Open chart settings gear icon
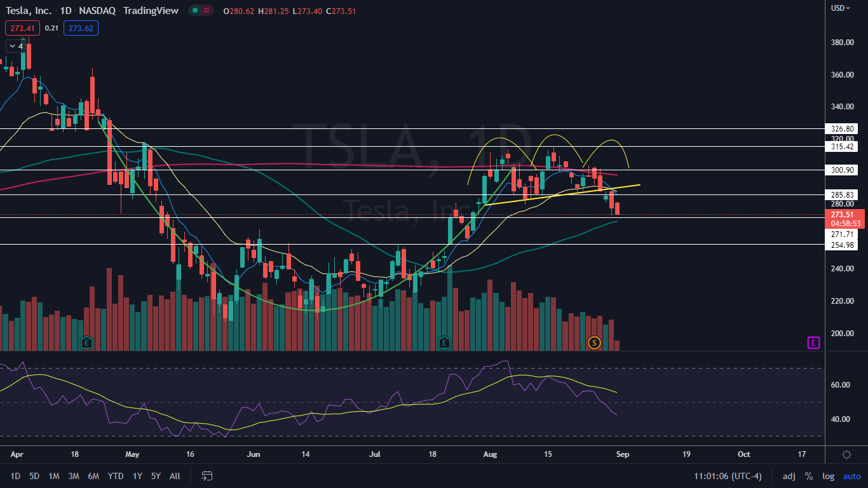Image resolution: width=868 pixels, height=488 pixels. point(846,454)
